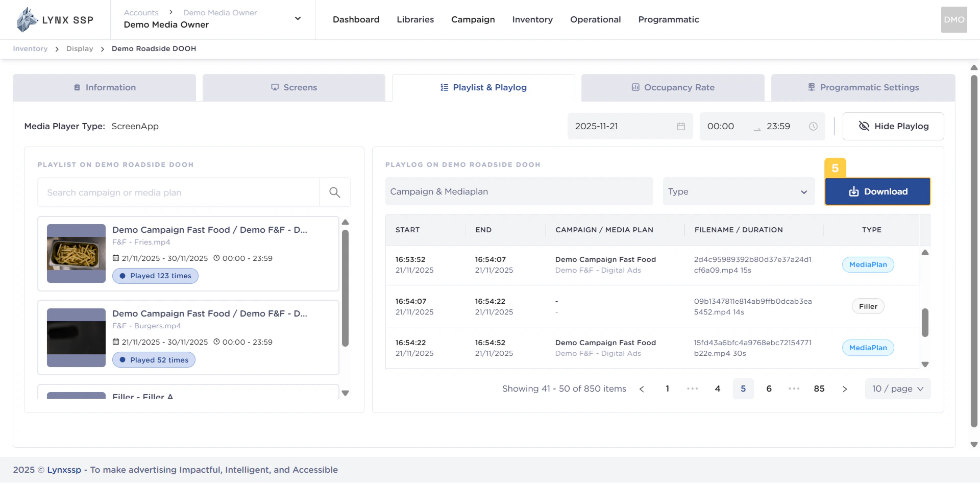Open the Programmatic menu
Viewport: 980px width, 484px height.
668,19
